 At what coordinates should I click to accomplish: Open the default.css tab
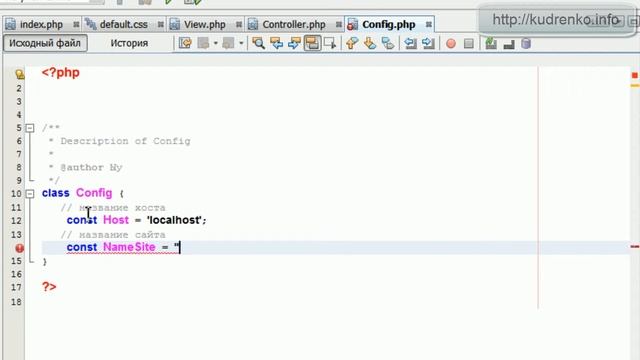(x=124, y=24)
